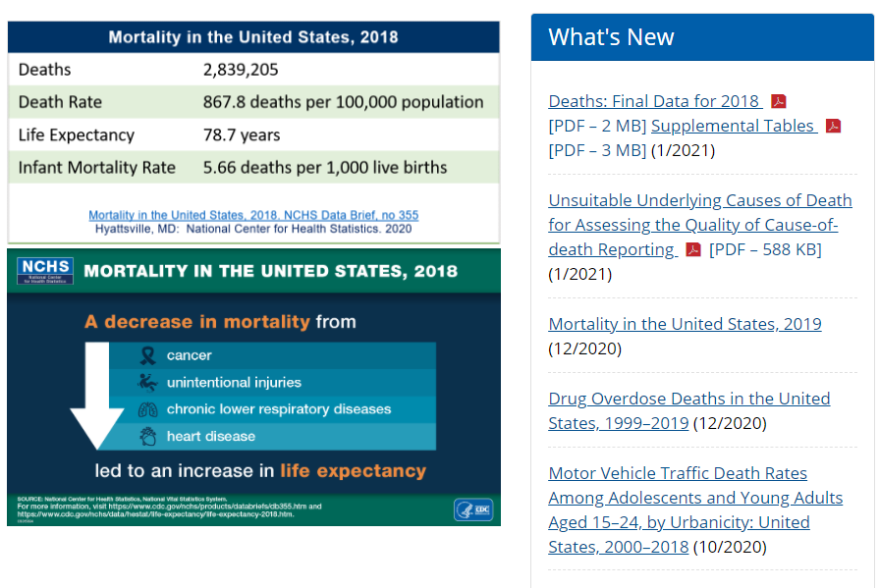Select the 867.8 deaths per 100,000 value
The width and height of the screenshot is (879, 588).
(343, 102)
